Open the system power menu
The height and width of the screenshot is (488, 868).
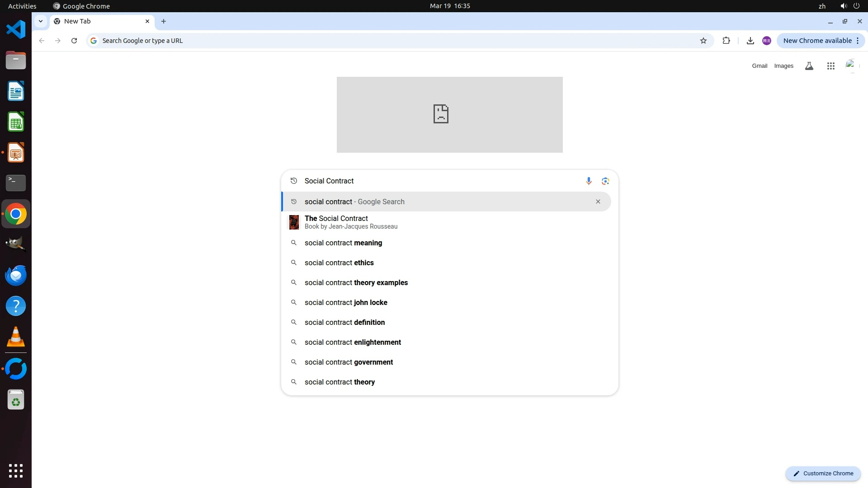856,6
